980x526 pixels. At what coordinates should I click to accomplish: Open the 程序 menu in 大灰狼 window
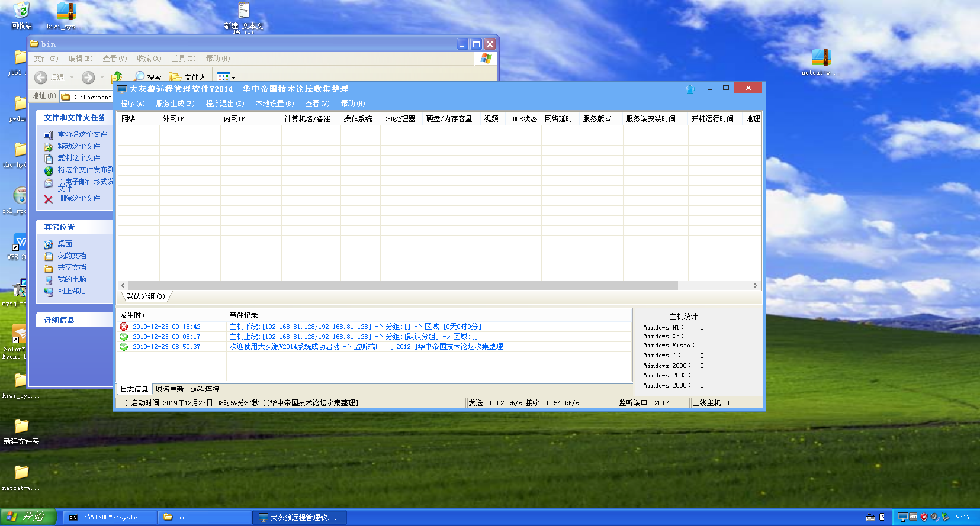133,104
